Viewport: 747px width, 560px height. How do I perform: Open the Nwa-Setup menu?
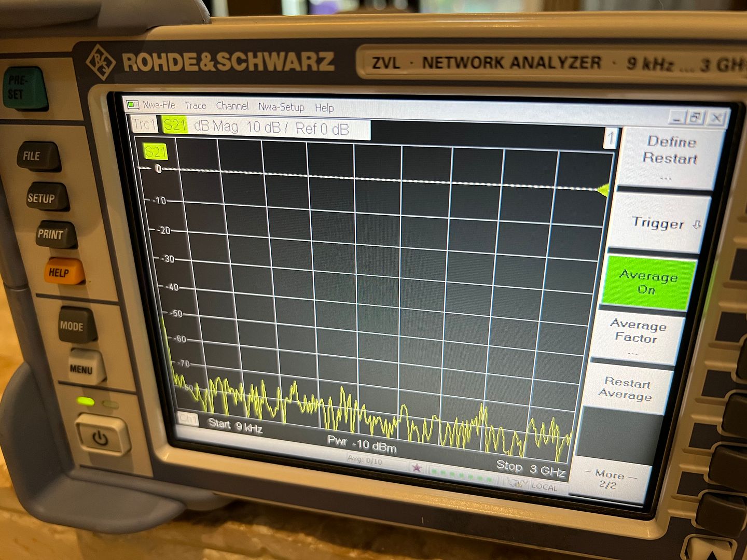coord(282,107)
